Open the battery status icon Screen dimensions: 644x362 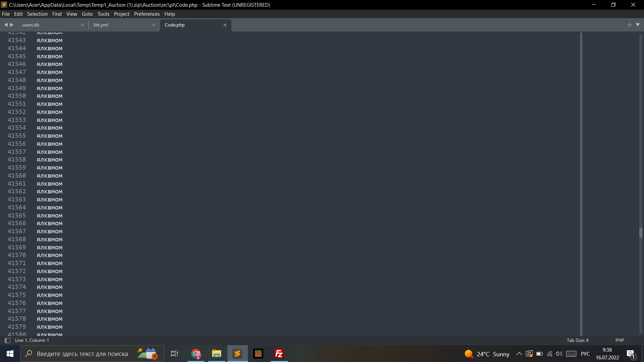click(539, 354)
